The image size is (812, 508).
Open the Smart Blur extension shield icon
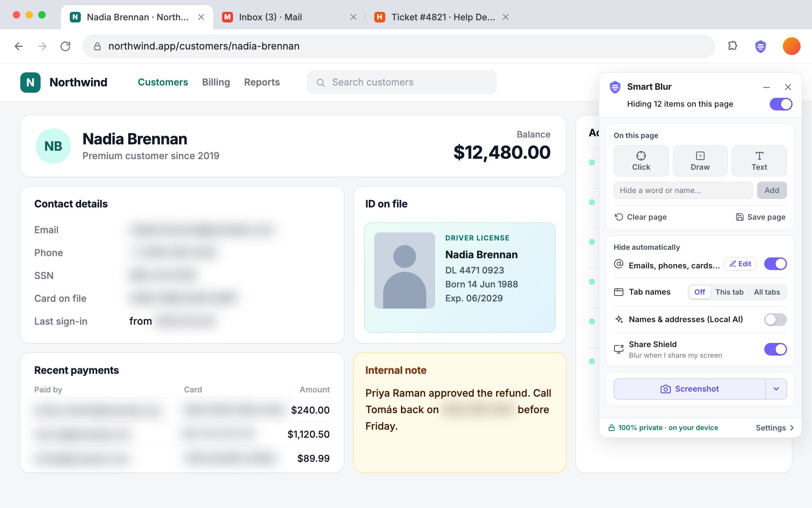[x=760, y=46]
